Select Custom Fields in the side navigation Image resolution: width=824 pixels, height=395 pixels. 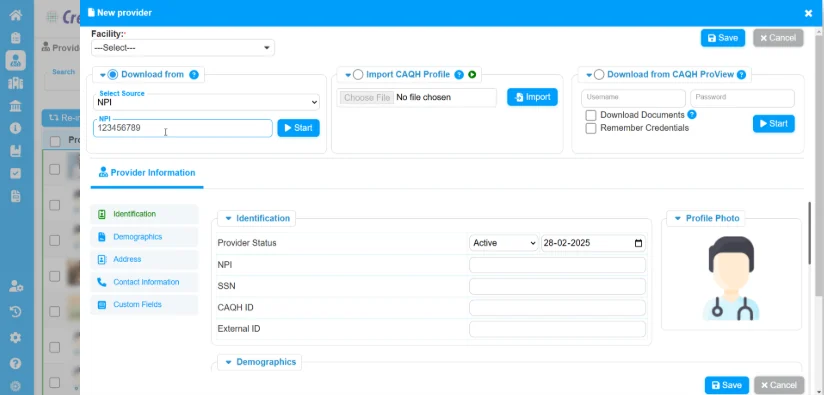click(x=144, y=305)
